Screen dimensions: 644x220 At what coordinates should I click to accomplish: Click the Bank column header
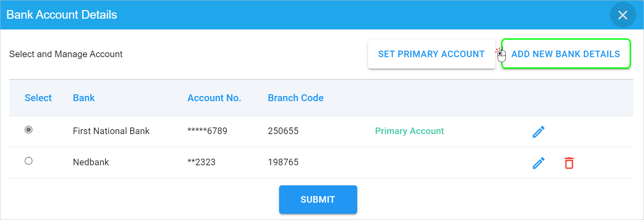pos(84,98)
